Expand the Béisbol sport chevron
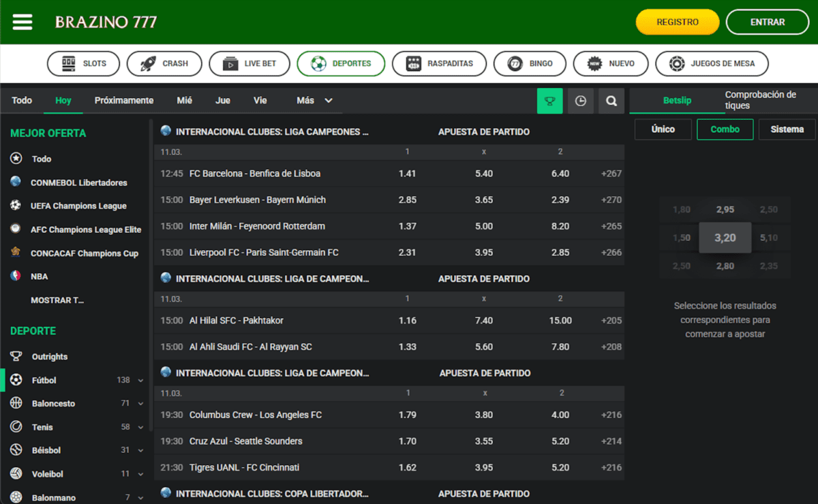The height and width of the screenshot is (504, 818). pyautogui.click(x=140, y=451)
